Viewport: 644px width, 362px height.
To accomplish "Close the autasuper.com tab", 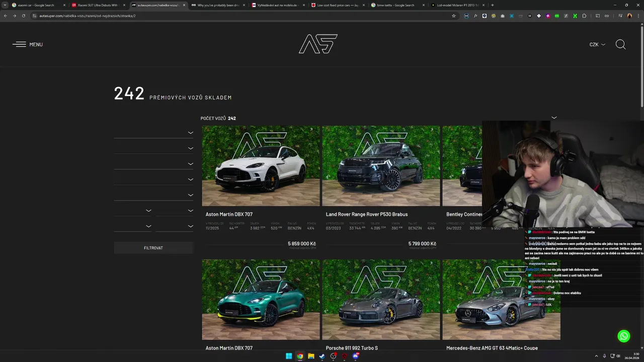I will [x=184, y=5].
